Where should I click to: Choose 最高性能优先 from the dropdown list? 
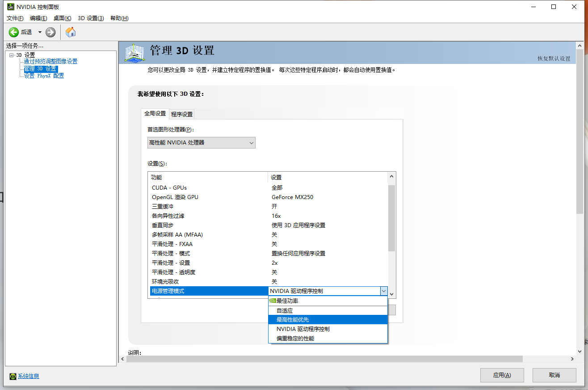[x=328, y=320]
